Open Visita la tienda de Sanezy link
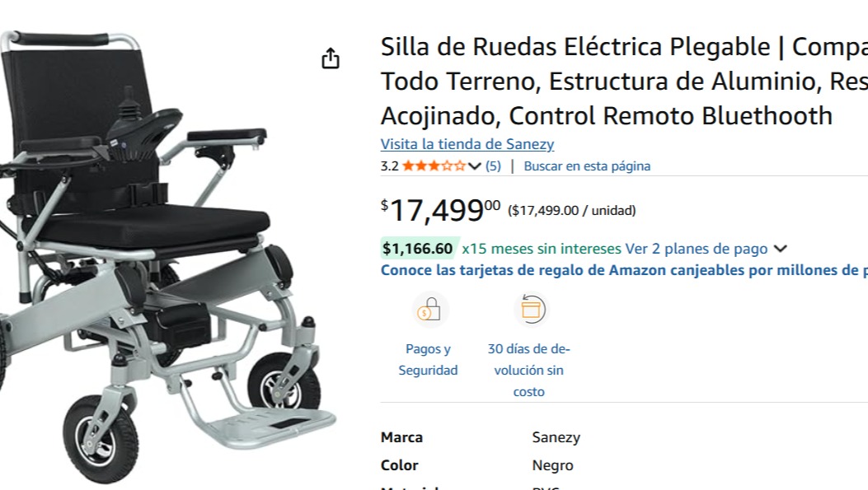Image resolution: width=868 pixels, height=490 pixels. (x=467, y=144)
